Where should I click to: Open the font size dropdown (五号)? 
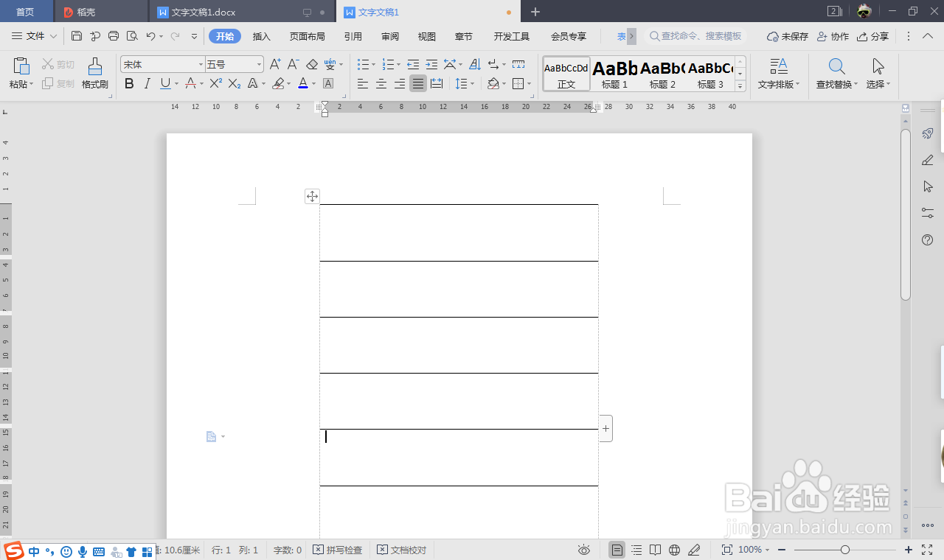tap(259, 65)
